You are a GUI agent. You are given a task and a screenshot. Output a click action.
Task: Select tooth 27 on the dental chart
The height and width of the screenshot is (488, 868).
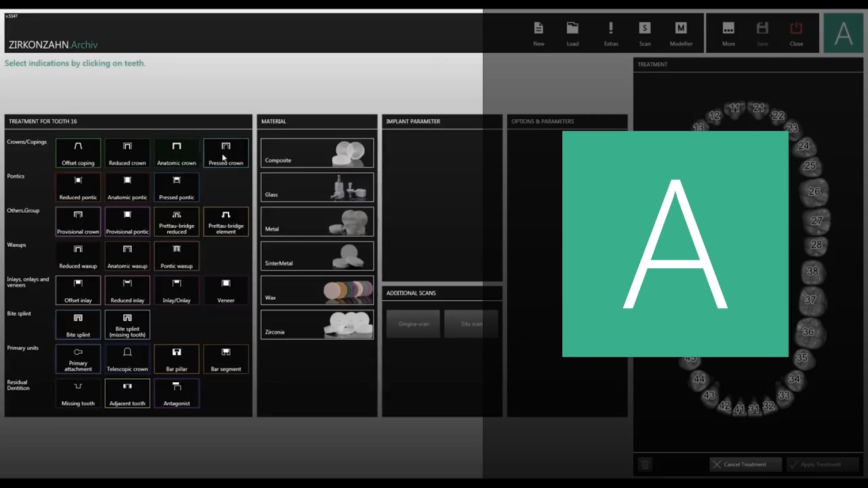(816, 221)
